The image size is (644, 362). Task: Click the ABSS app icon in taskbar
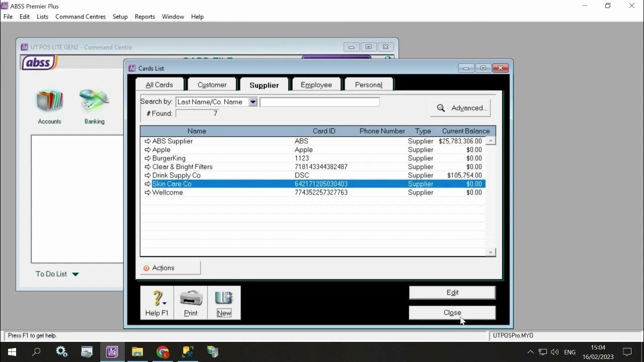pos(112,352)
